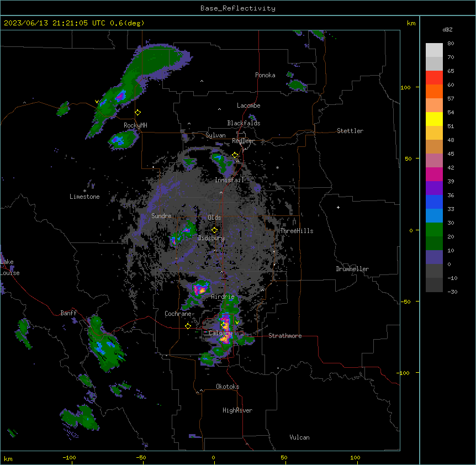Viewport: 476px width, 465px height.
Task: Click the -50 tick on the horizontal km axis
Action: pos(141,457)
